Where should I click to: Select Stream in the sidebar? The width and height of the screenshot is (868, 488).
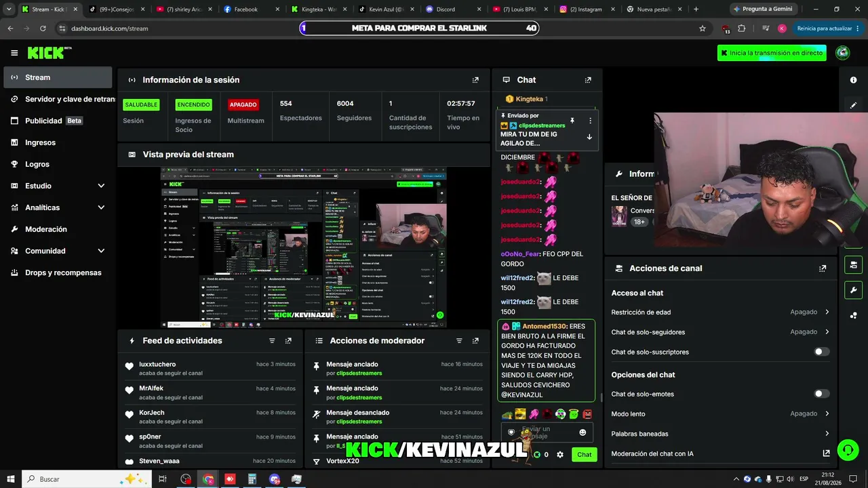pos(58,77)
